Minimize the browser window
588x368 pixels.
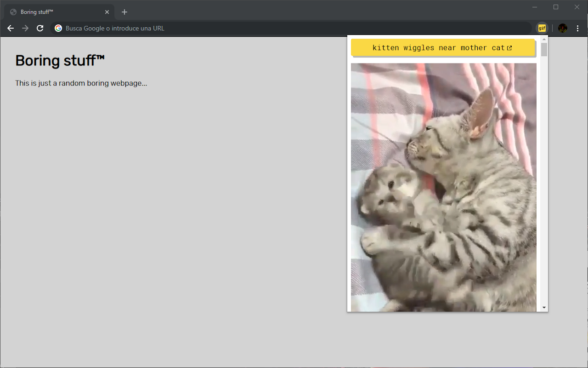pyautogui.click(x=535, y=7)
